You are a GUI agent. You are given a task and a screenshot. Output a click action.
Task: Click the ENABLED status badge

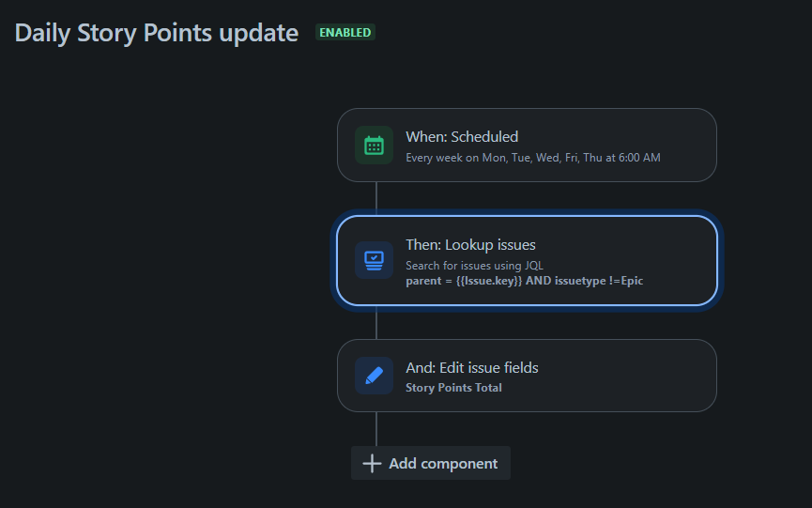coord(345,32)
